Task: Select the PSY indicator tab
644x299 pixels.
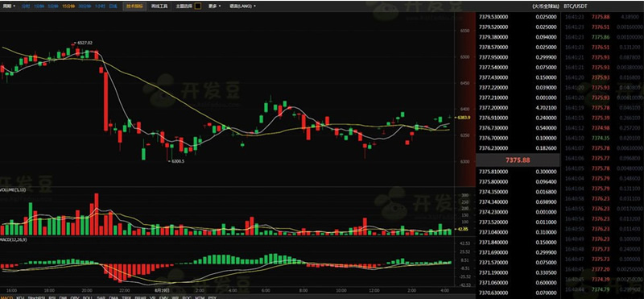Action: pyautogui.click(x=213, y=297)
